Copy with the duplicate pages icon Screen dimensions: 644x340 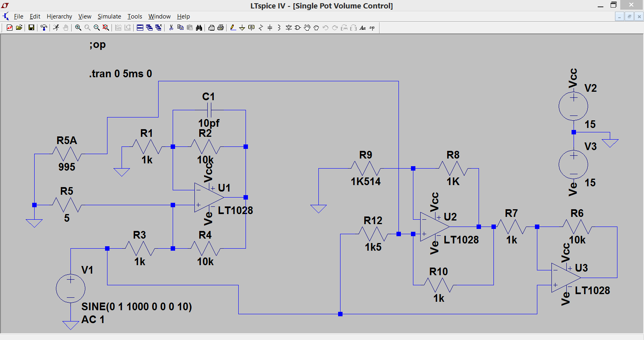180,28
